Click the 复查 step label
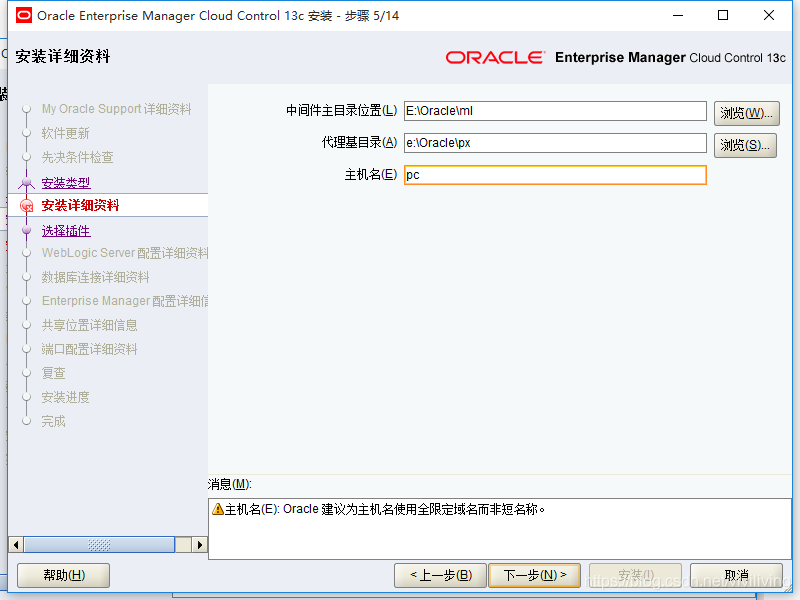This screenshot has width=800, height=600. [x=54, y=373]
